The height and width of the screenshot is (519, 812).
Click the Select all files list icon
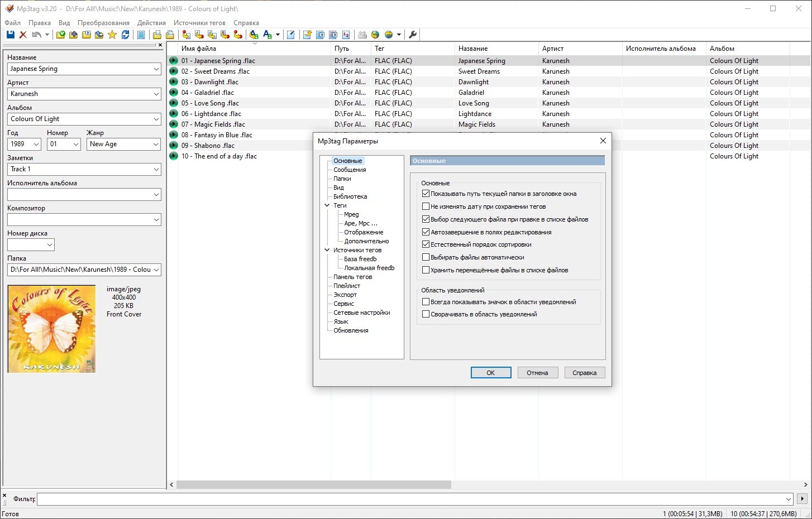pyautogui.click(x=141, y=35)
